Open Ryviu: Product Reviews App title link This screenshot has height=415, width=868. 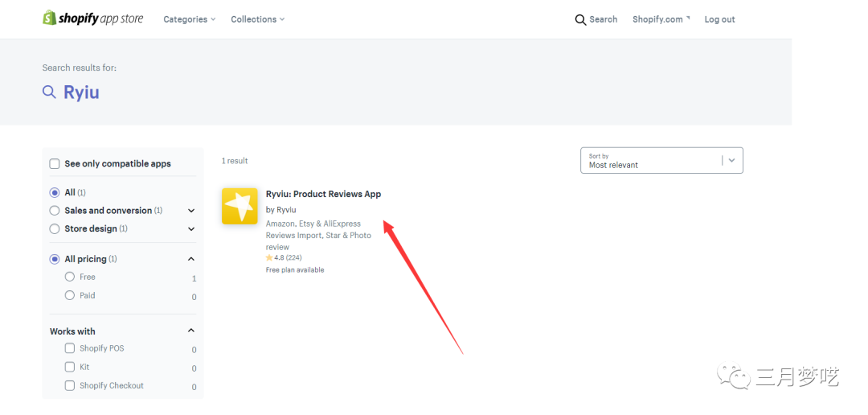pos(323,194)
